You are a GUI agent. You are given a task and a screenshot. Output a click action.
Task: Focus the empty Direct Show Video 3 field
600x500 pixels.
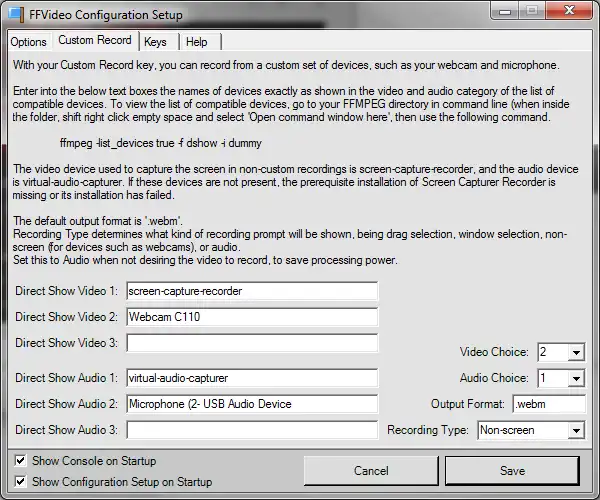click(252, 343)
